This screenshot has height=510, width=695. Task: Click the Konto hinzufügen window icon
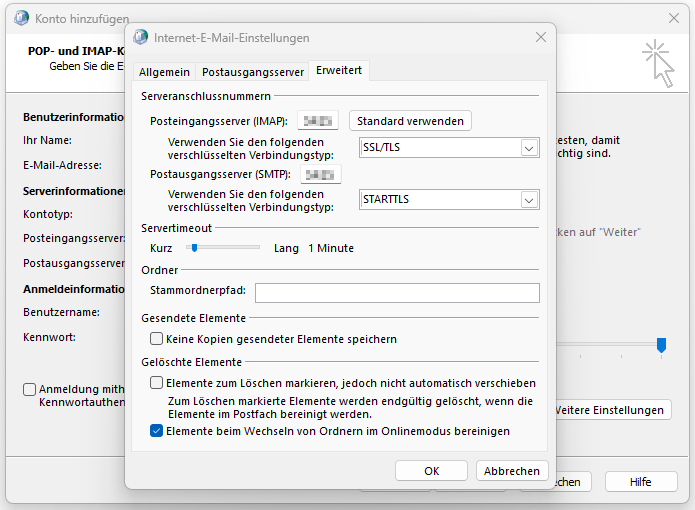22,18
